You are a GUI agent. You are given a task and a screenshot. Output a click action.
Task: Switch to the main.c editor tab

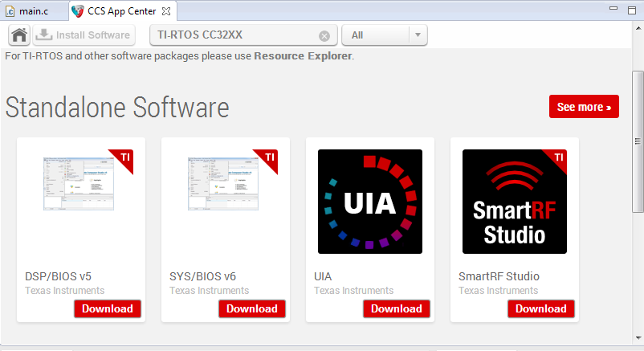[x=34, y=11]
